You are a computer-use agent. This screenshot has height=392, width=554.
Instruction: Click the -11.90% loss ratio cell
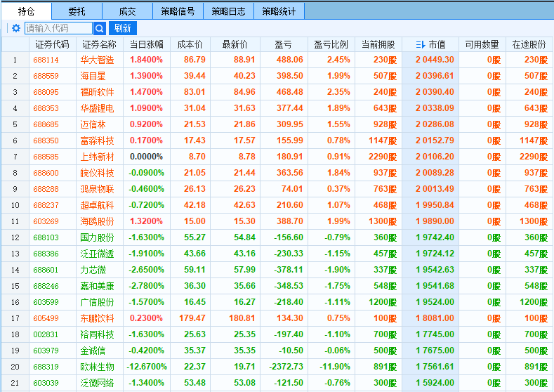[335, 367]
